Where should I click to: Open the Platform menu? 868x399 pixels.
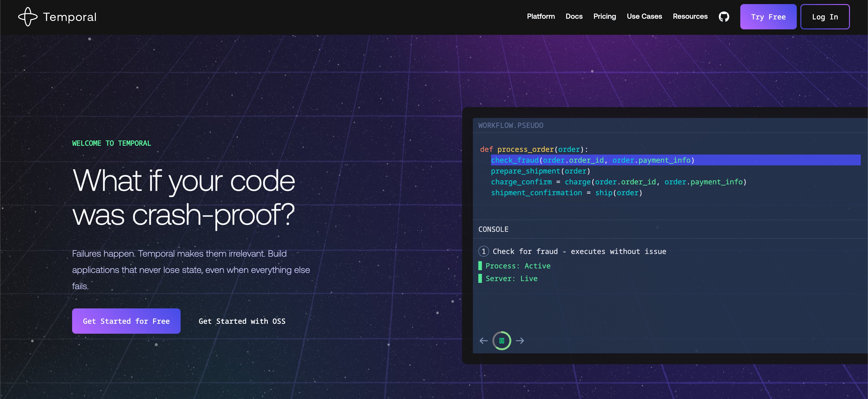540,16
